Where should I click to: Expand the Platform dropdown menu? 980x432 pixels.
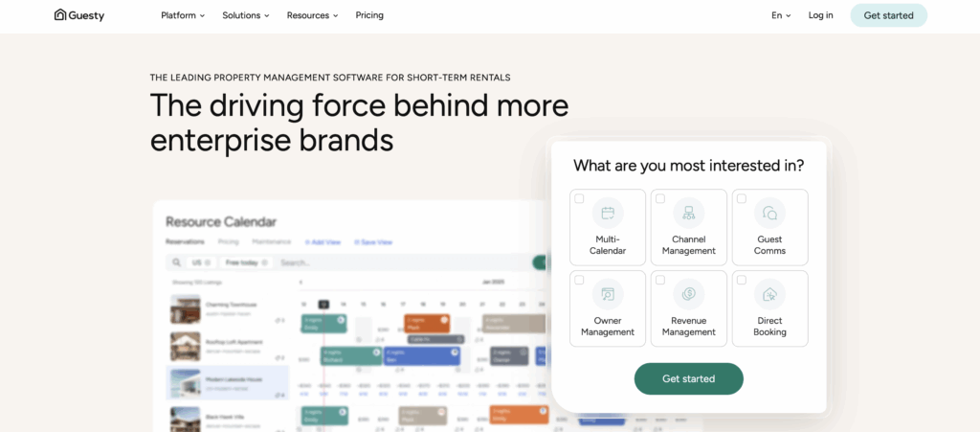(x=183, y=15)
